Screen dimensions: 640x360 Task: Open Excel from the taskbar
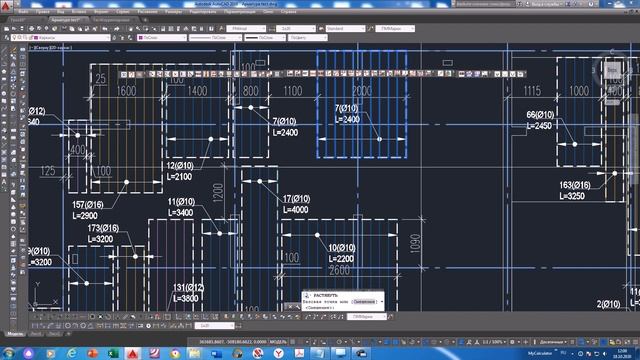click(113, 353)
